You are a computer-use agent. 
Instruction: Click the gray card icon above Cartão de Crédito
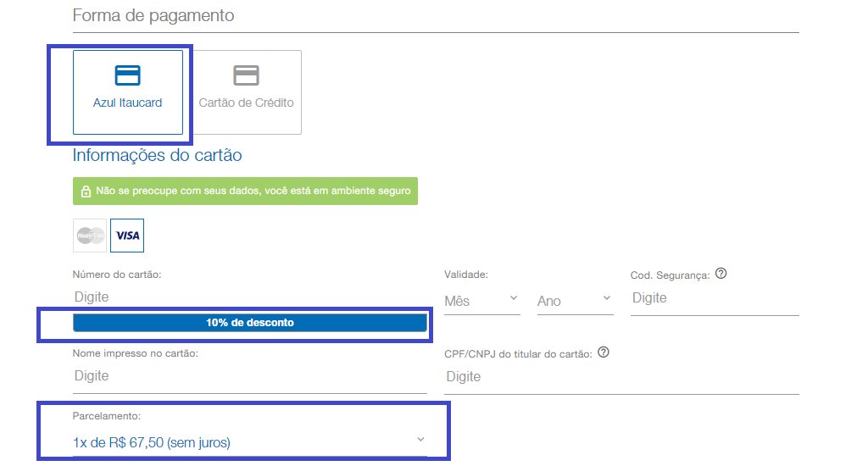coord(246,75)
